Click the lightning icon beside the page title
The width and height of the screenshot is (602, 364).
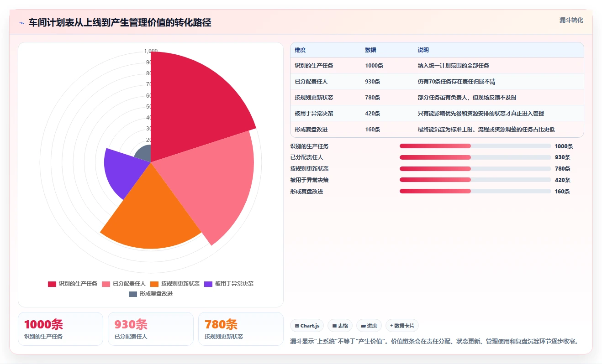(21, 23)
